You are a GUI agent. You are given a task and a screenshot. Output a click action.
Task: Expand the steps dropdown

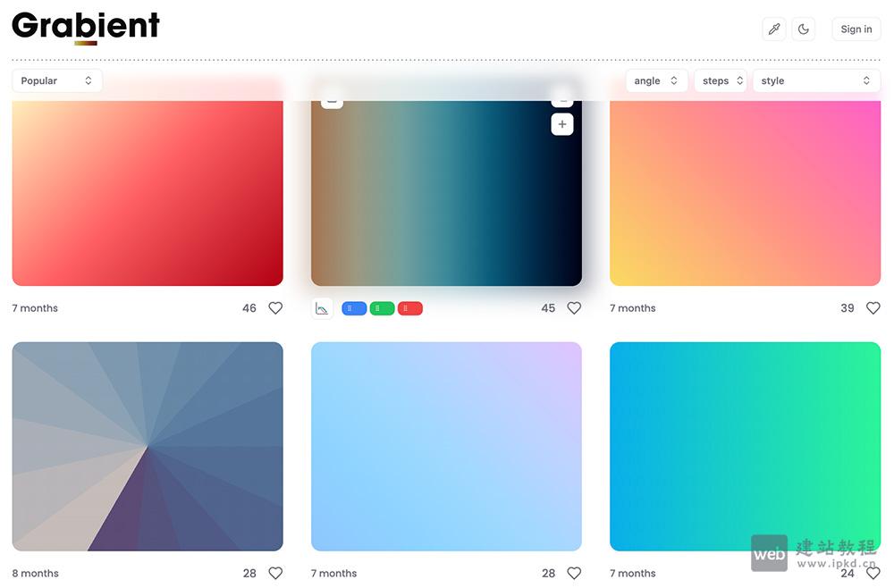[721, 81]
